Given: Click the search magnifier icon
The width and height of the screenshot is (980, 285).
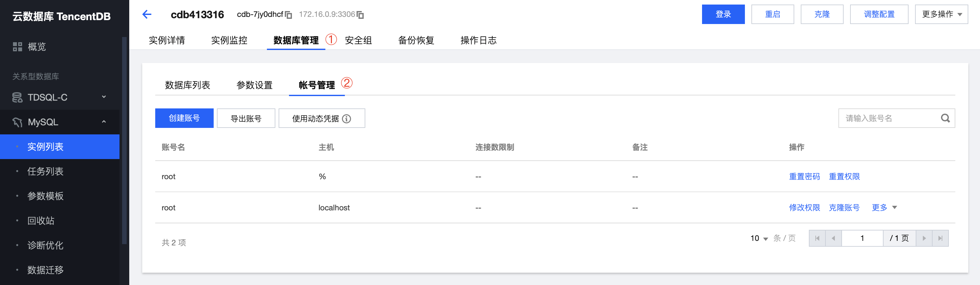Looking at the screenshot, I should tap(945, 118).
